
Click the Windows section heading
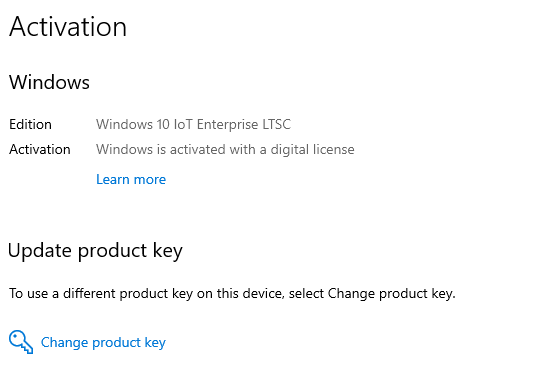pos(49,82)
